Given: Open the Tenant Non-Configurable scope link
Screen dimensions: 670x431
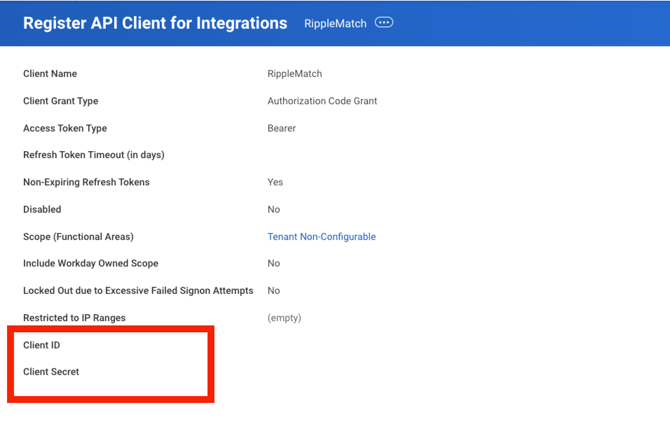Looking at the screenshot, I should tap(321, 237).
